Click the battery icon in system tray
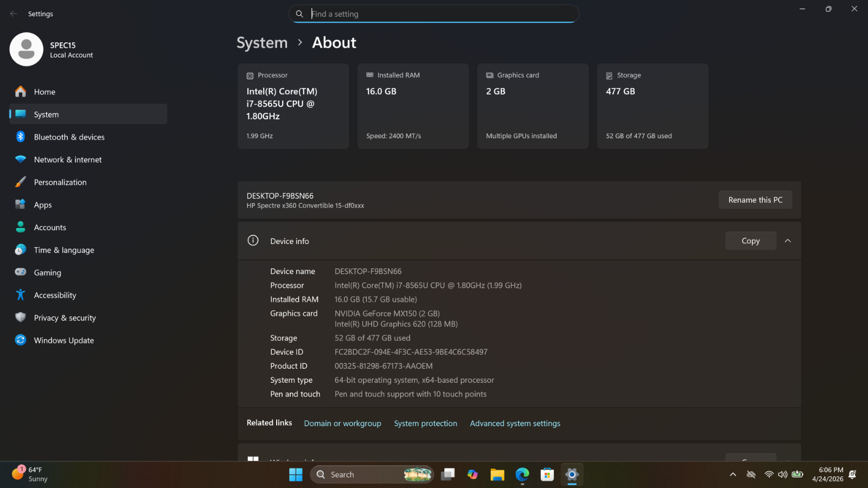Image resolution: width=868 pixels, height=488 pixels. click(x=797, y=474)
